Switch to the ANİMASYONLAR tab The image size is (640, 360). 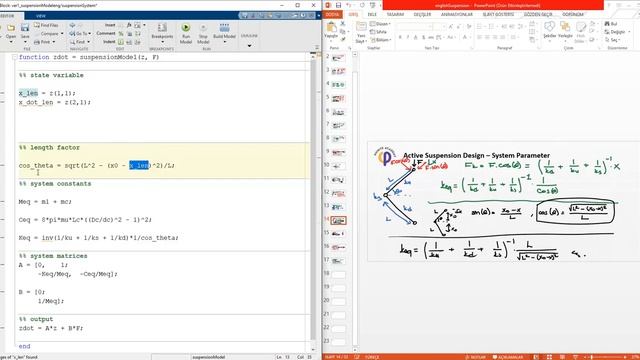click(457, 14)
